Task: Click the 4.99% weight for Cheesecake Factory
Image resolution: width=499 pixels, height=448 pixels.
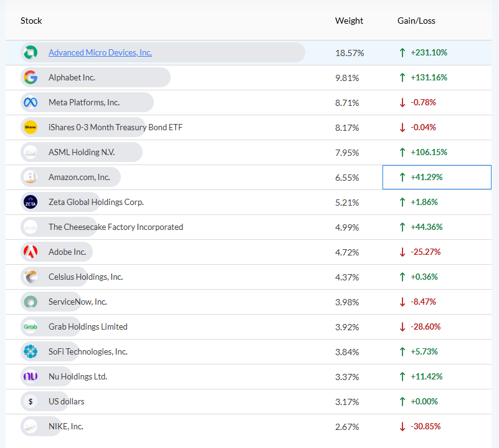Action: point(347,227)
